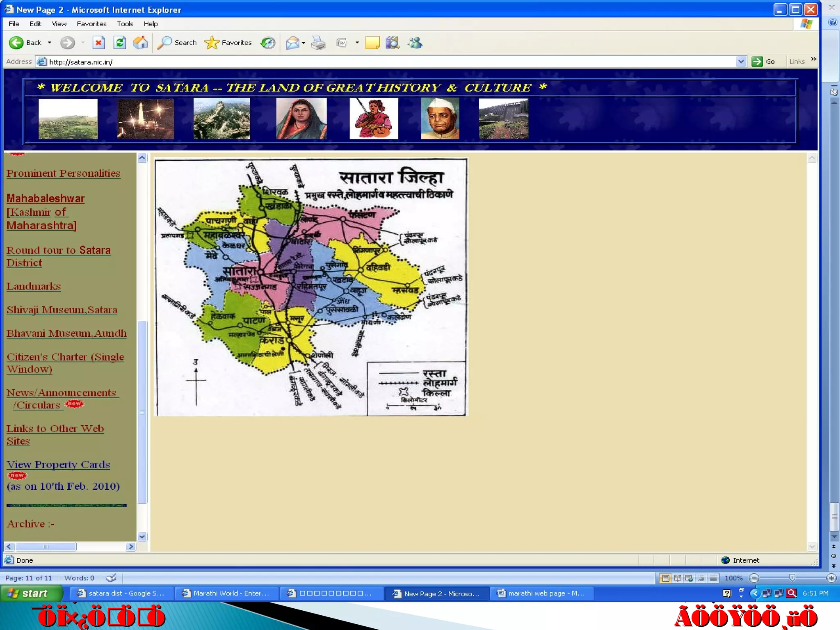Click inside the Address URL field

point(369,62)
